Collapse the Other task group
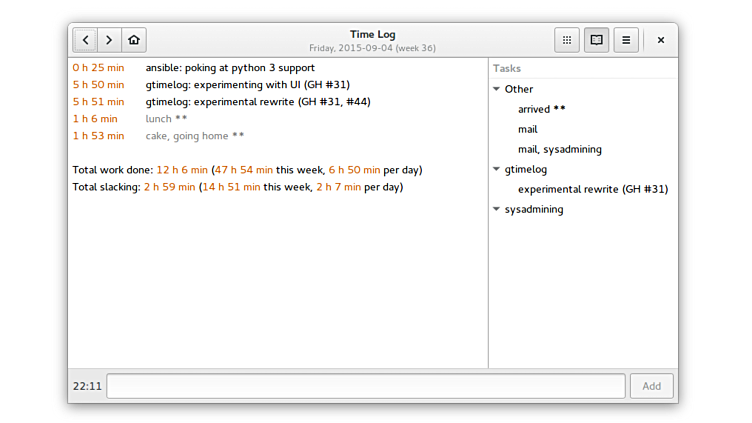Screen dimensions: 752x423 click(x=496, y=89)
